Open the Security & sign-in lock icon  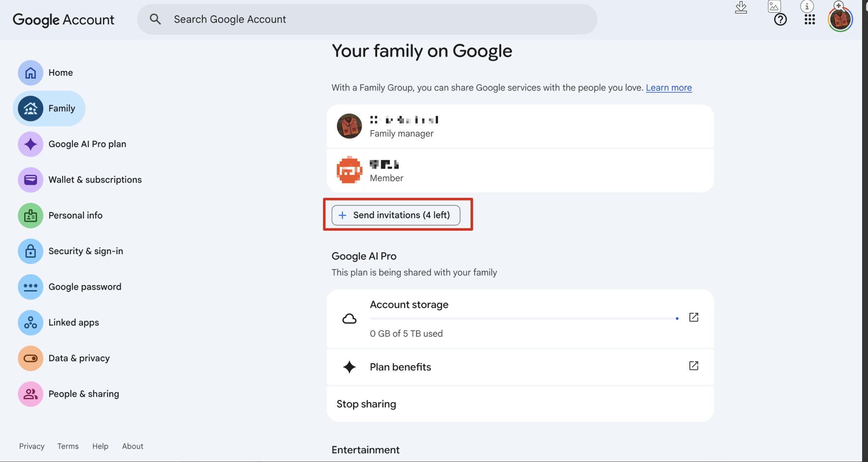30,251
